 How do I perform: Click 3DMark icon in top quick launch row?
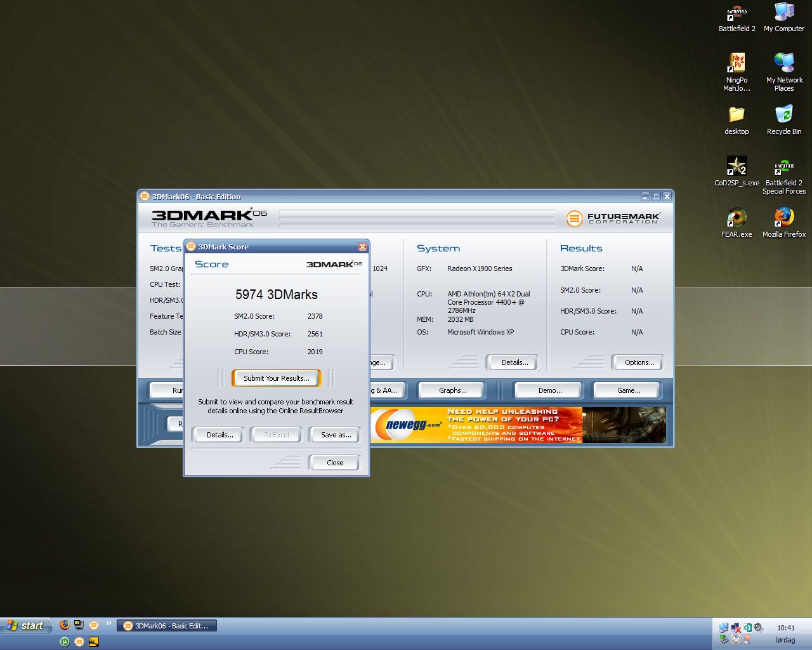[94, 625]
